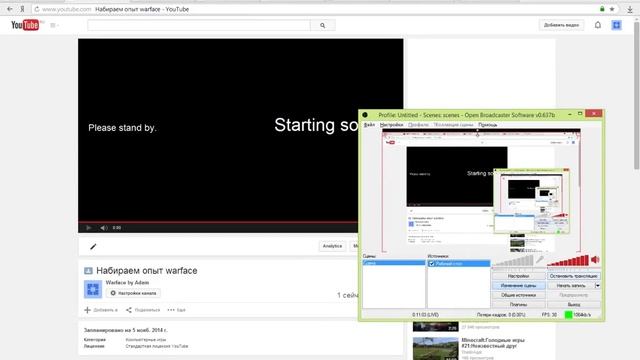
Task: Open the three-dots 'Ещё' menu
Action: click(x=171, y=310)
